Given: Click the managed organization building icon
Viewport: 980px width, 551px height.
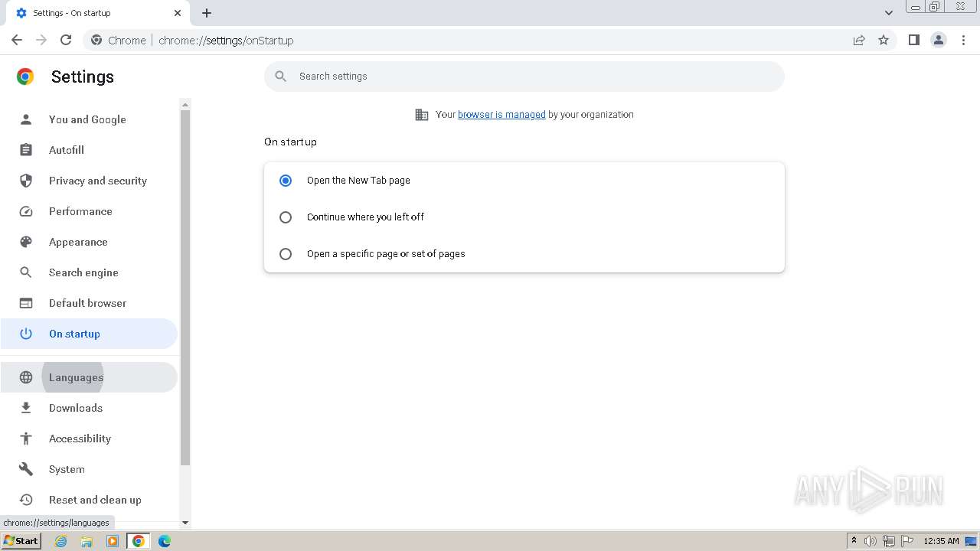Looking at the screenshot, I should pos(422,115).
